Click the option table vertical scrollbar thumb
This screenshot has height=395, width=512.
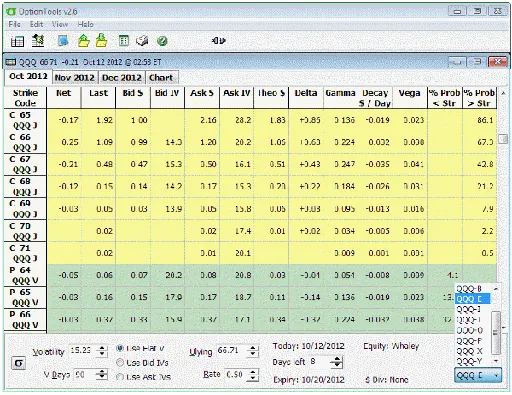coord(503,139)
